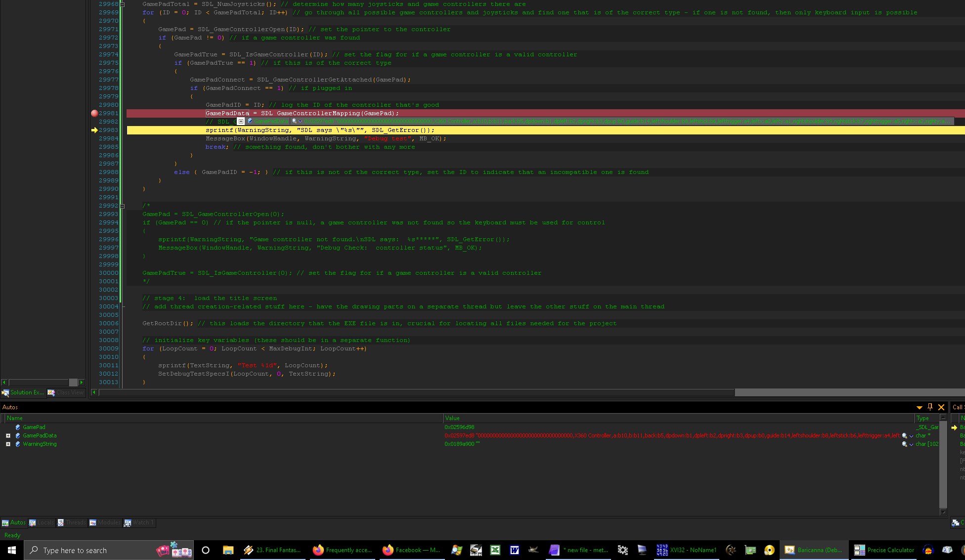The image size is (965, 560).
Task: Click the Value column header in Autos
Action: [x=678, y=418]
